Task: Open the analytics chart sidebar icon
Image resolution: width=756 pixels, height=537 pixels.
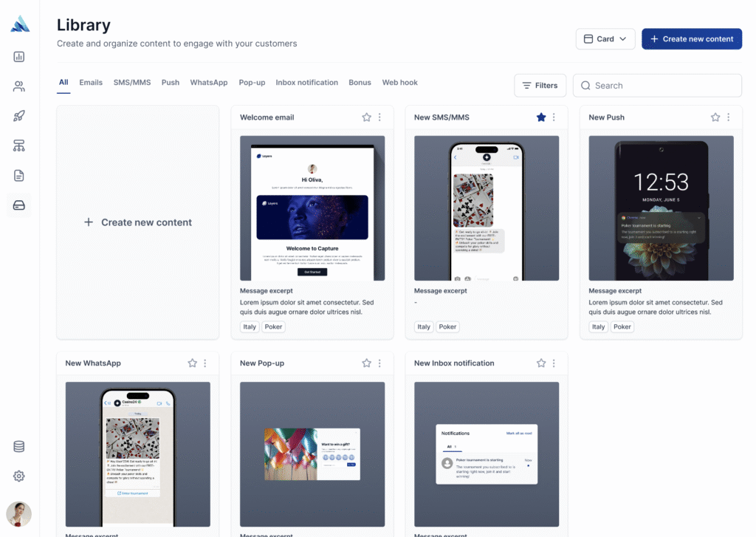Action: click(18, 57)
